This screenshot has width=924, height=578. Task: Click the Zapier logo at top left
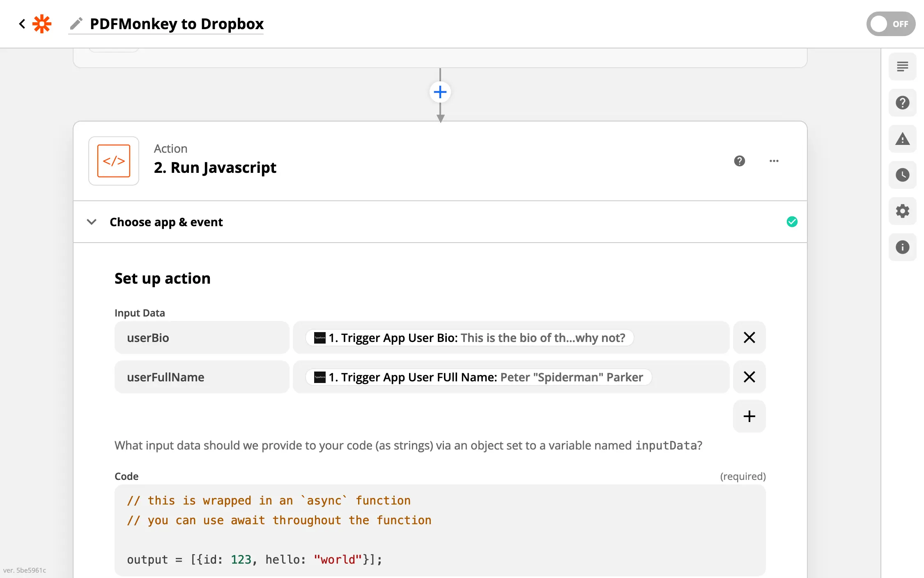click(x=42, y=23)
